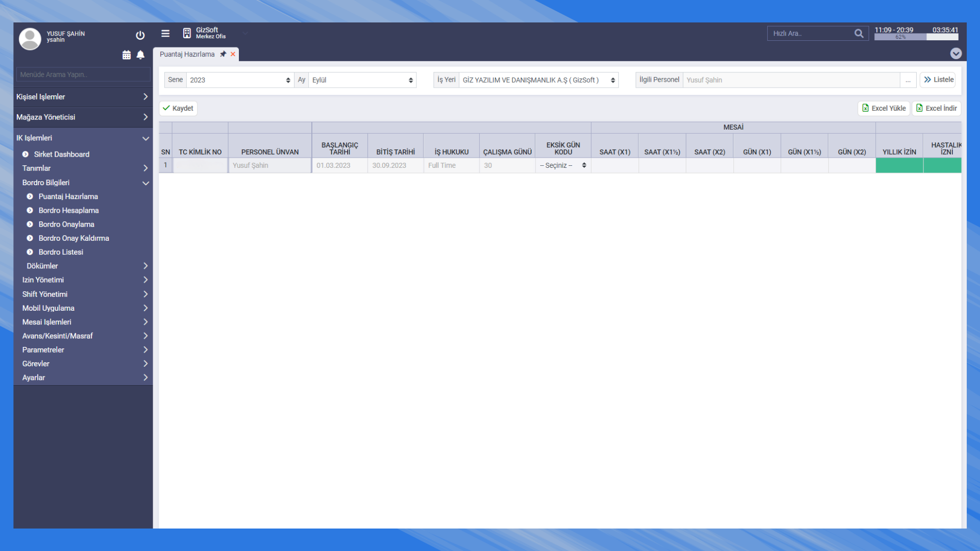Click green Hastalık İzni cell
Viewport: 980px width, 551px height.
(x=942, y=165)
